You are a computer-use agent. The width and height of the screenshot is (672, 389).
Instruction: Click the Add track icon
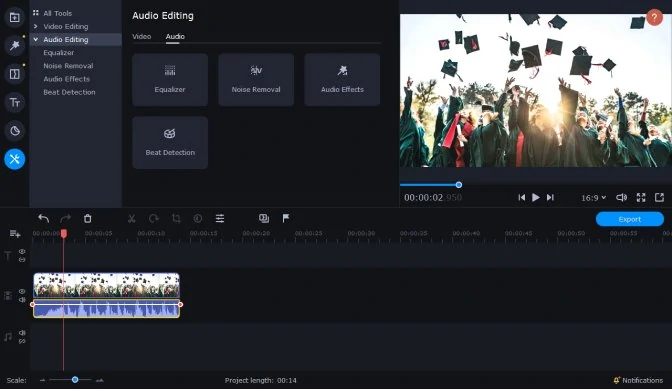point(15,233)
